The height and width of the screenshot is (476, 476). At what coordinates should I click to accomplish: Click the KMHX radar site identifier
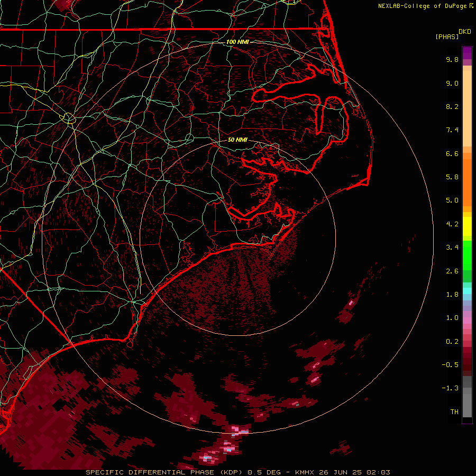tap(305, 472)
